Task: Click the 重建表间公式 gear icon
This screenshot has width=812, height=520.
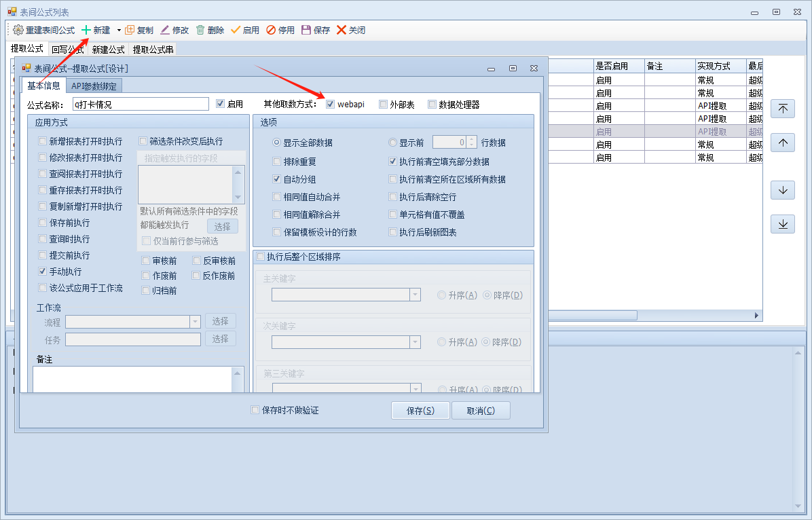Action: [x=18, y=31]
